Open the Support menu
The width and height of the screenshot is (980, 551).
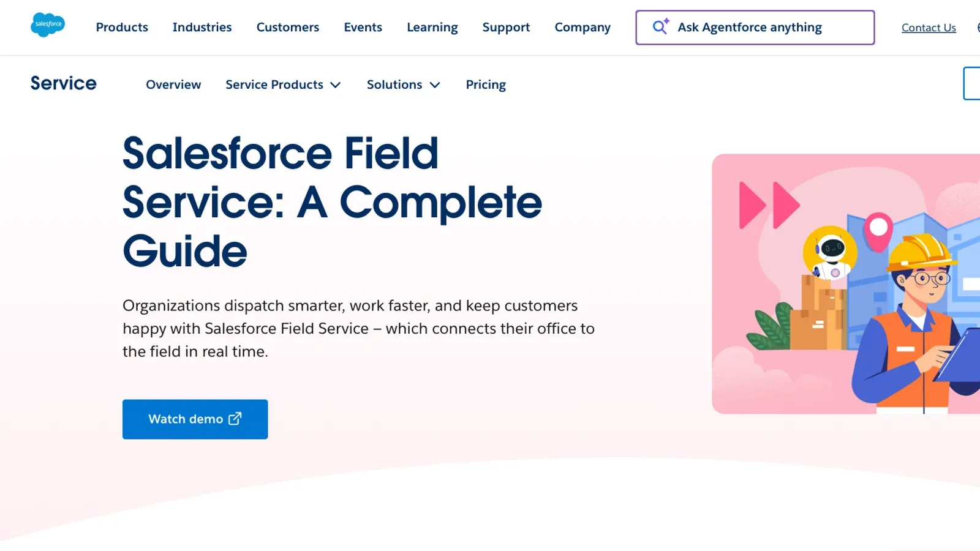506,28
